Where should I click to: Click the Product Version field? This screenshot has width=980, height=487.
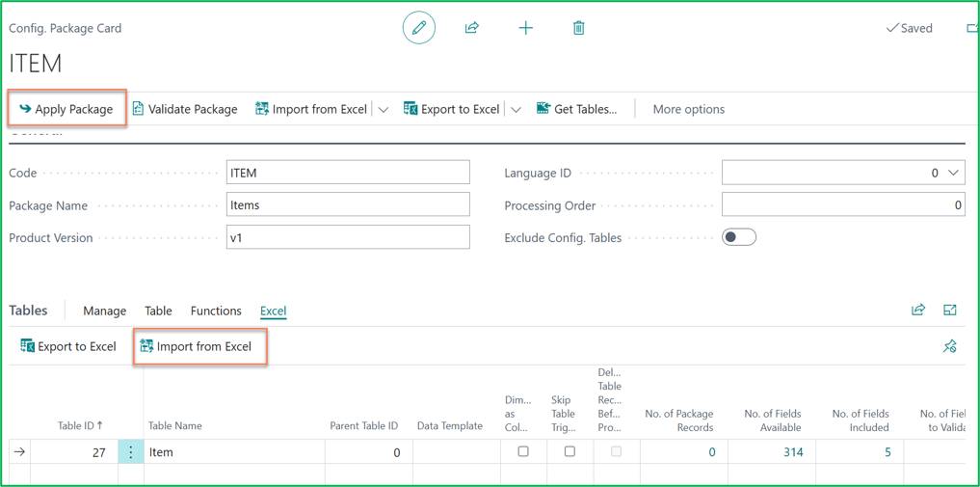pyautogui.click(x=348, y=237)
